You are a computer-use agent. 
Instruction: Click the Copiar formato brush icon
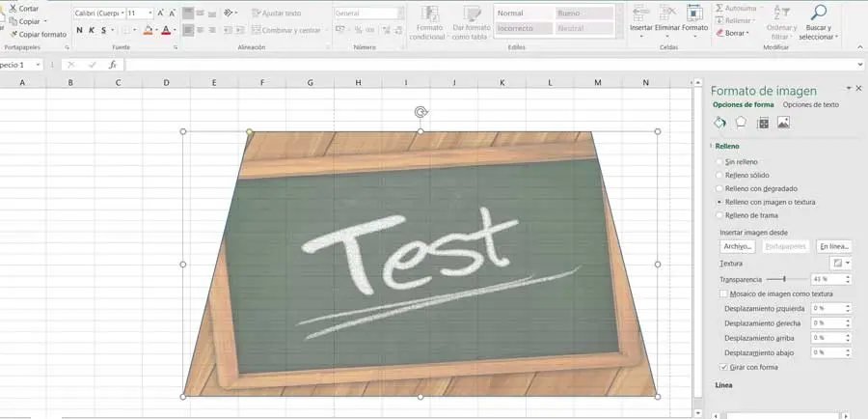(13, 35)
